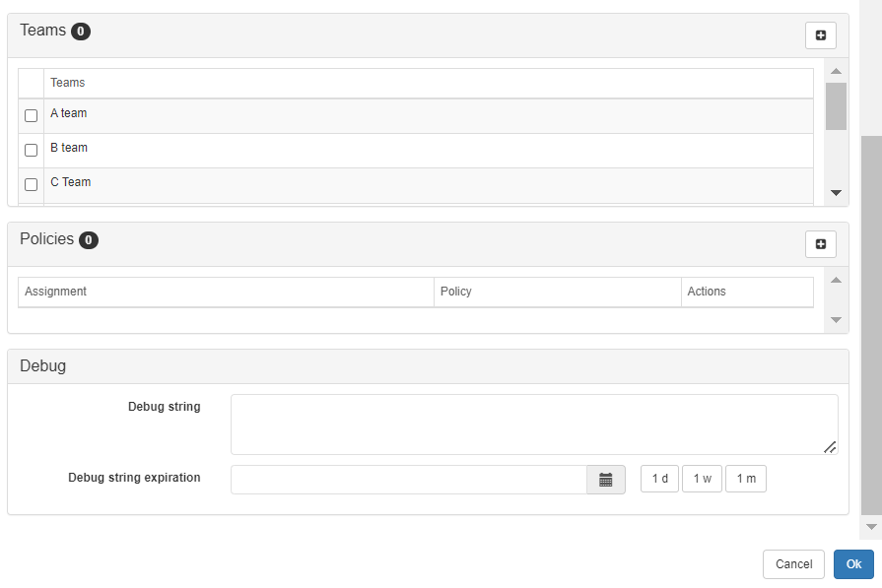Click the Teams list scrollbar thumb
This screenshot has width=882, height=588.
pos(836,106)
